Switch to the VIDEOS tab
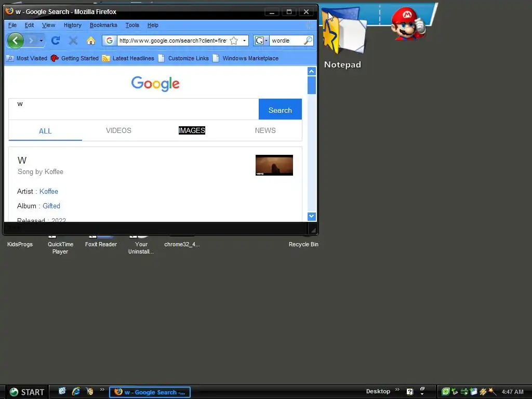The image size is (532, 399). click(x=118, y=130)
